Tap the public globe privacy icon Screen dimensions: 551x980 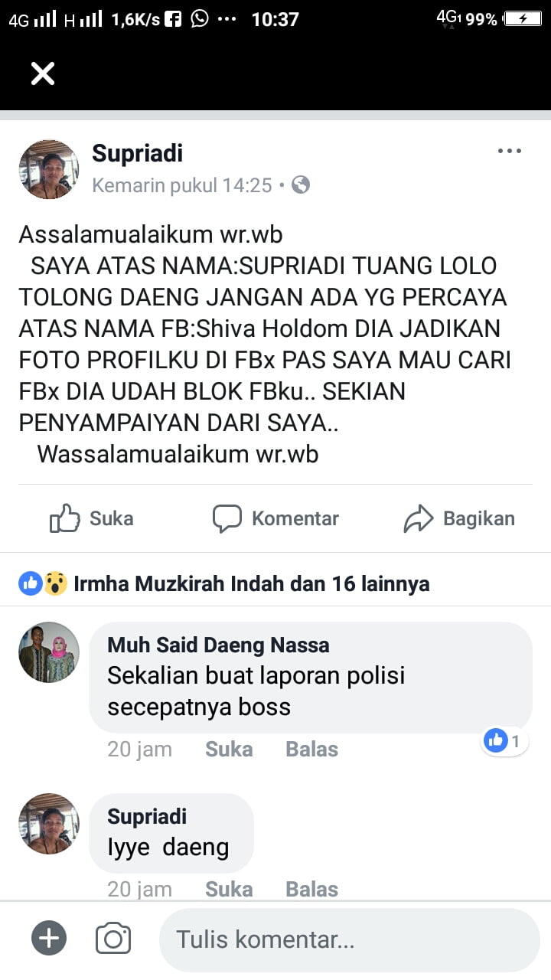[x=301, y=185]
